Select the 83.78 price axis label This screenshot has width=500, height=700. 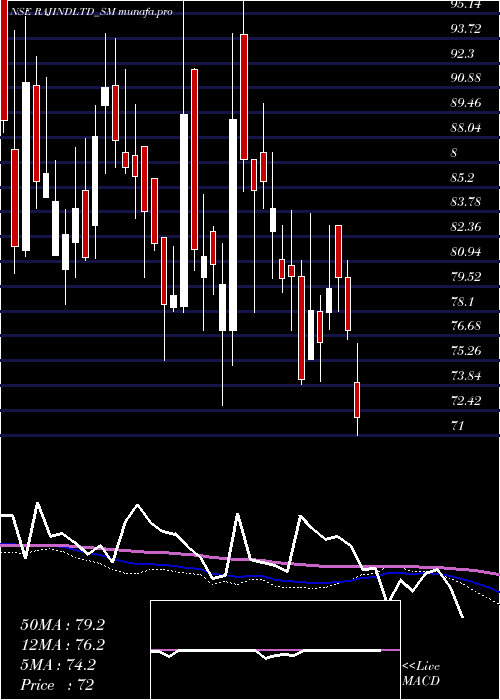(466, 202)
